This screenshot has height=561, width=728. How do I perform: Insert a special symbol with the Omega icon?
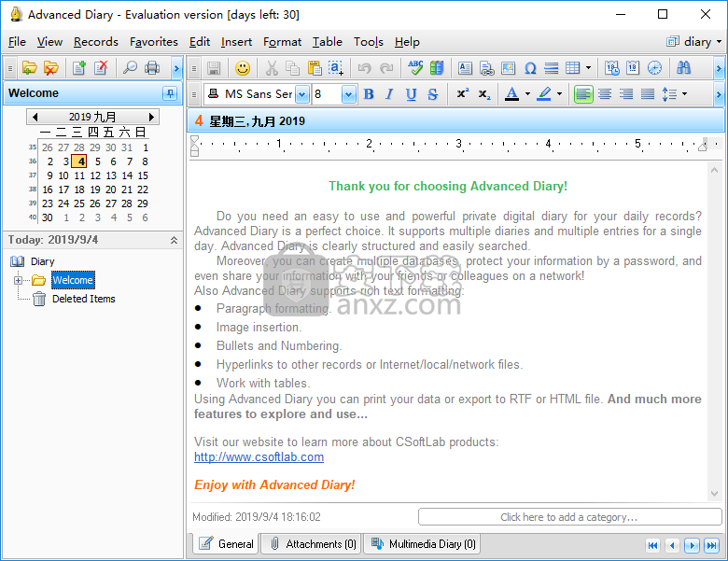click(x=530, y=68)
